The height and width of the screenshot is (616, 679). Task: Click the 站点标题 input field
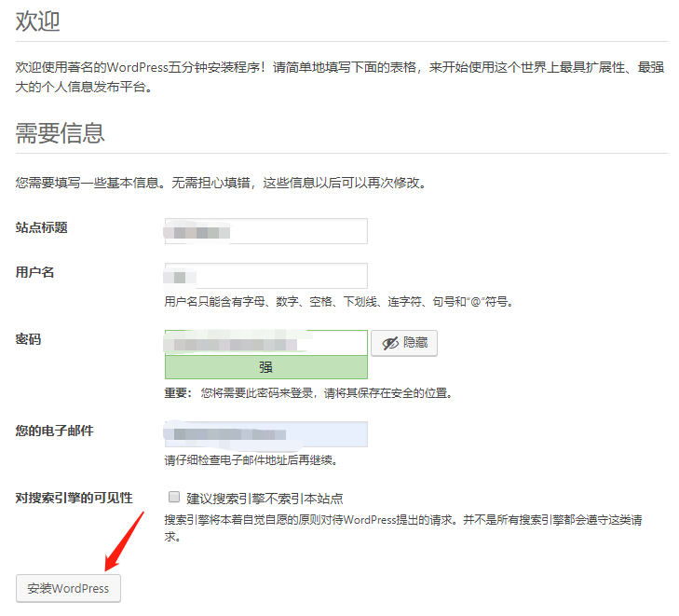click(x=265, y=231)
